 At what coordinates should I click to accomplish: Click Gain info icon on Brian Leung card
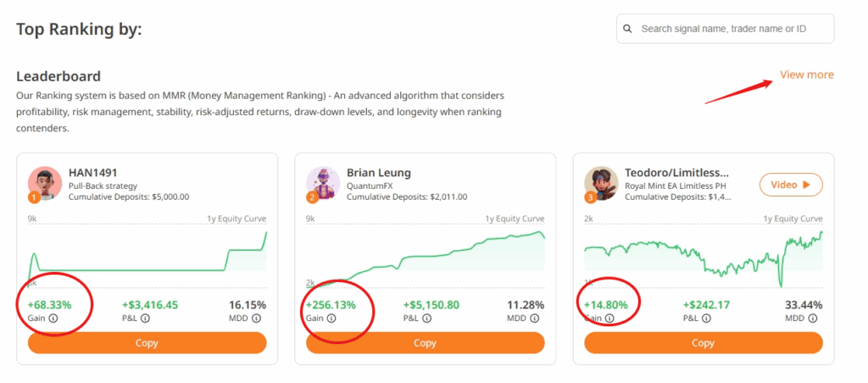(x=331, y=319)
